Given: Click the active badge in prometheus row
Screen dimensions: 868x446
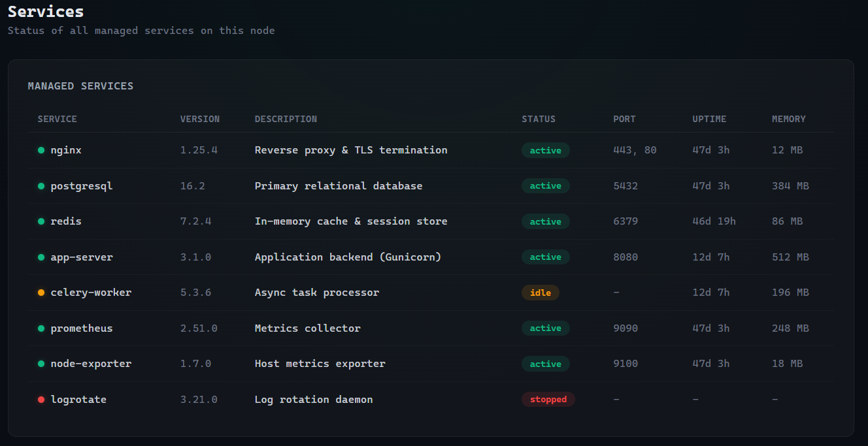Looking at the screenshot, I should (x=546, y=328).
